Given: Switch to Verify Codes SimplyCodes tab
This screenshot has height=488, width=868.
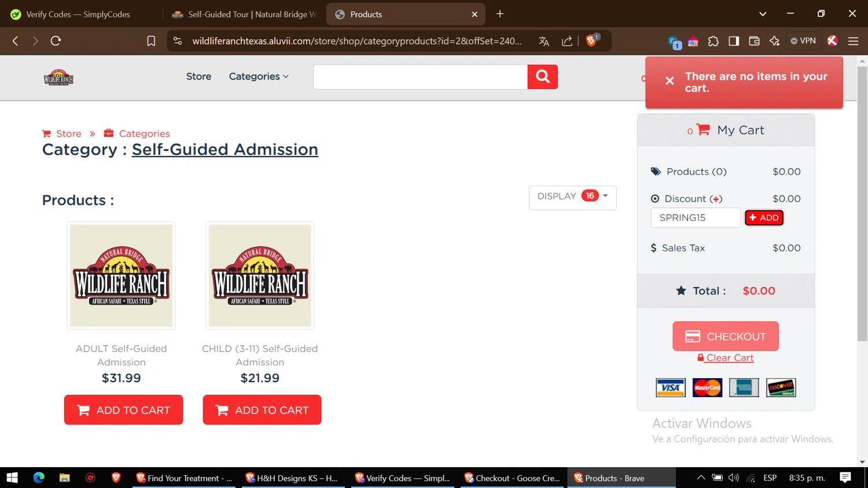Looking at the screenshot, I should [x=78, y=14].
